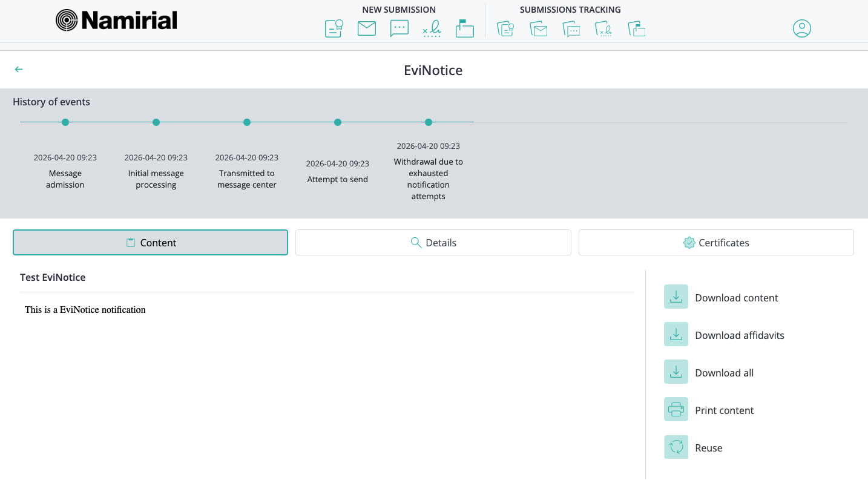Click the 'Message admission' event label

pyautogui.click(x=65, y=179)
